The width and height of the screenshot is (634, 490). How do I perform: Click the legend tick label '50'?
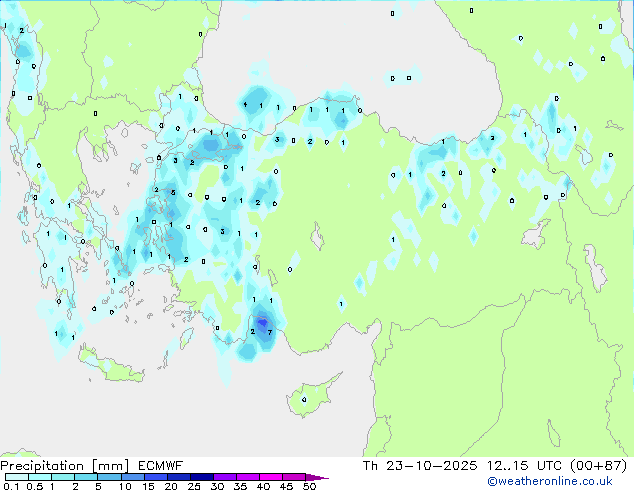pos(309,486)
